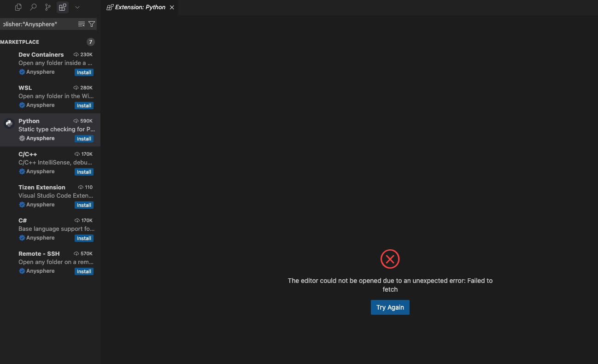Click description "Open any folder inside a ..."
598x364 pixels.
tap(56, 63)
